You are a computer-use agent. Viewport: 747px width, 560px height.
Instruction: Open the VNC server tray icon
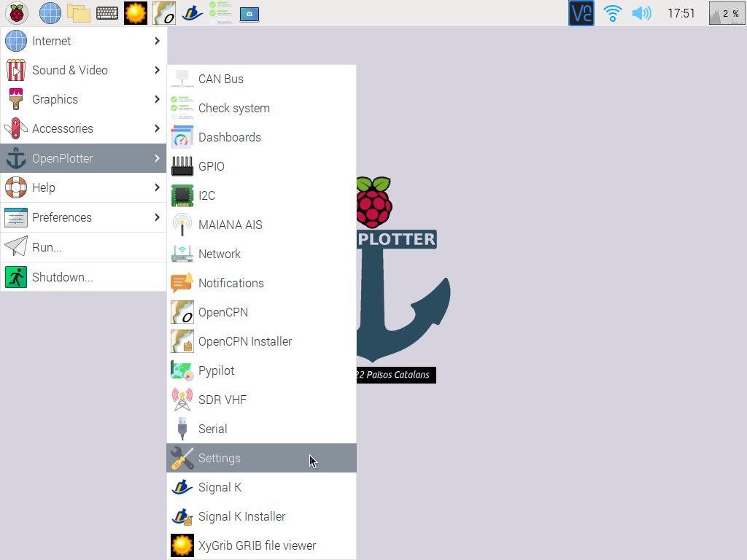tap(581, 12)
